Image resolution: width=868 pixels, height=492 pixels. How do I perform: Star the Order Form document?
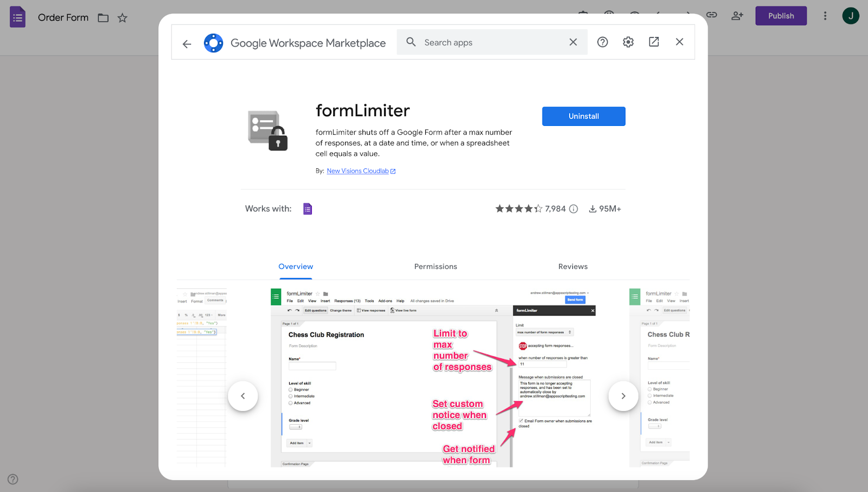[123, 18]
